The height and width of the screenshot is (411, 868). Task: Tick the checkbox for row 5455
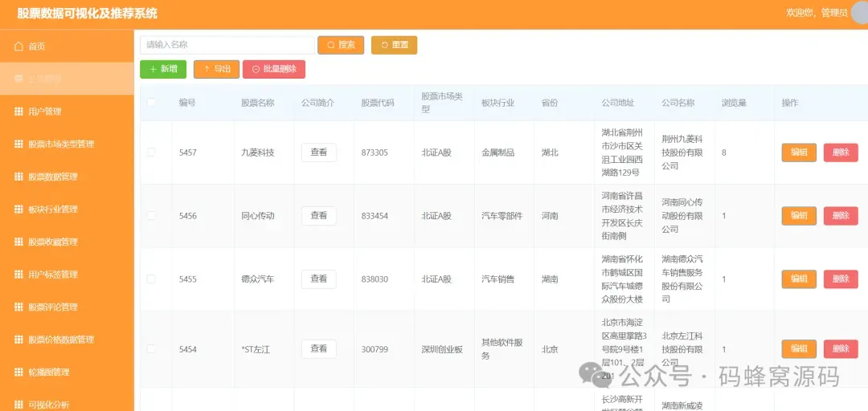pos(151,279)
